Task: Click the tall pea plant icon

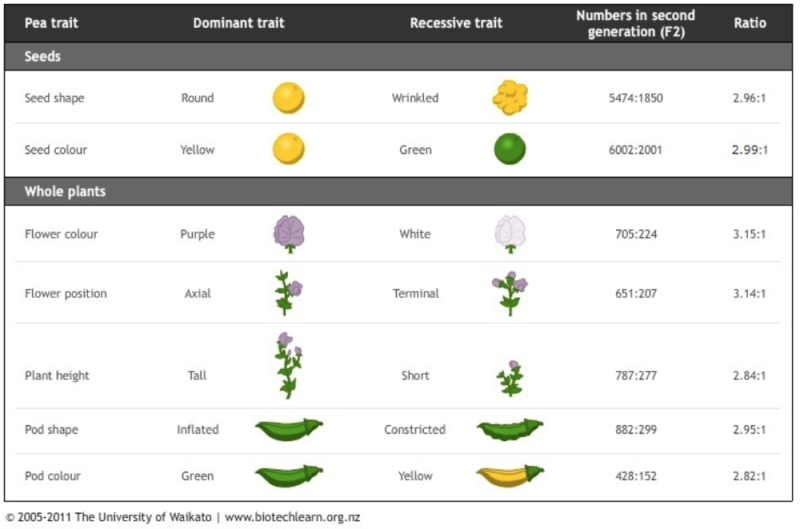Action: tap(289, 366)
